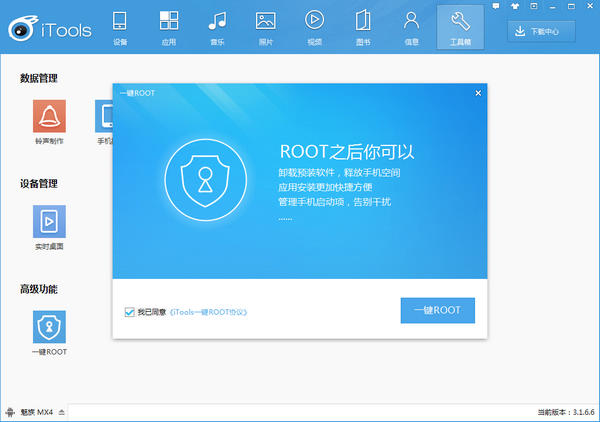Uncheck the 我已同意 agreement checkbox
600x422 pixels.
130,312
